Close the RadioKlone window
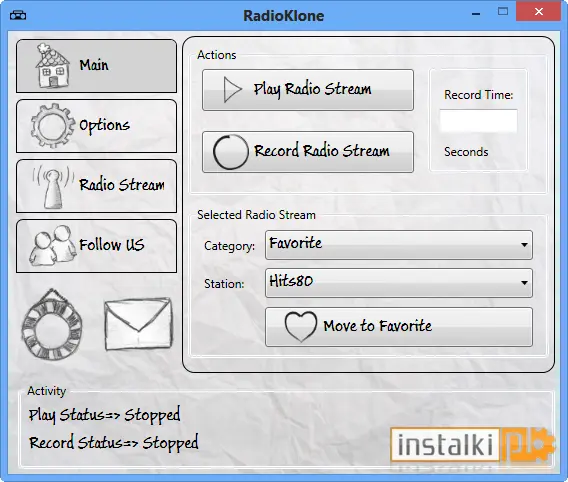The image size is (568, 482). [539, 12]
